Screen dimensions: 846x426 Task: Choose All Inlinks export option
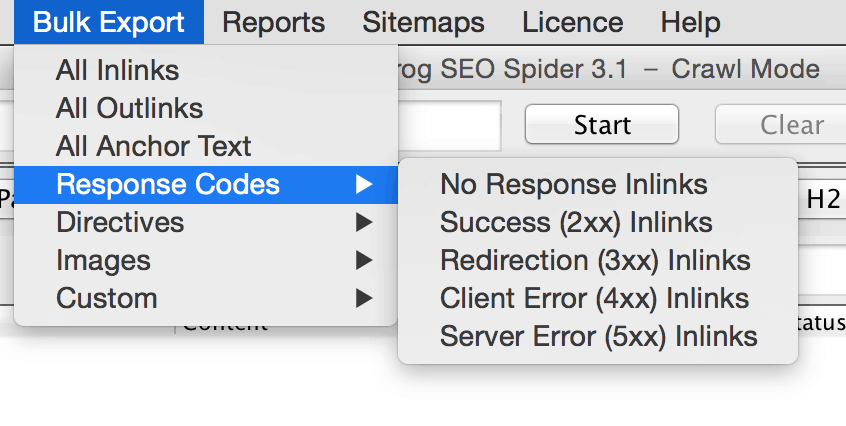118,71
